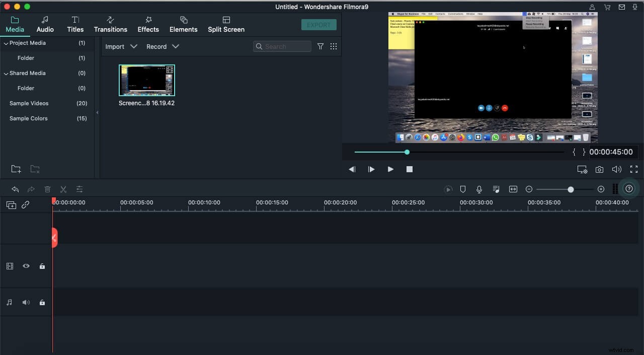Click the add track icon
The height and width of the screenshot is (355, 644).
pyautogui.click(x=11, y=205)
